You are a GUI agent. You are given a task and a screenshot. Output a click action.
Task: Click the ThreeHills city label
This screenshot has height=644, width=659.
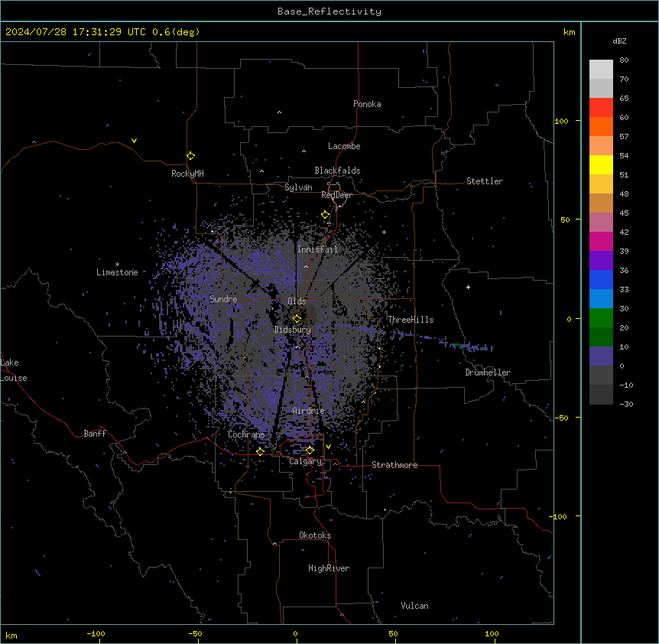(x=411, y=320)
